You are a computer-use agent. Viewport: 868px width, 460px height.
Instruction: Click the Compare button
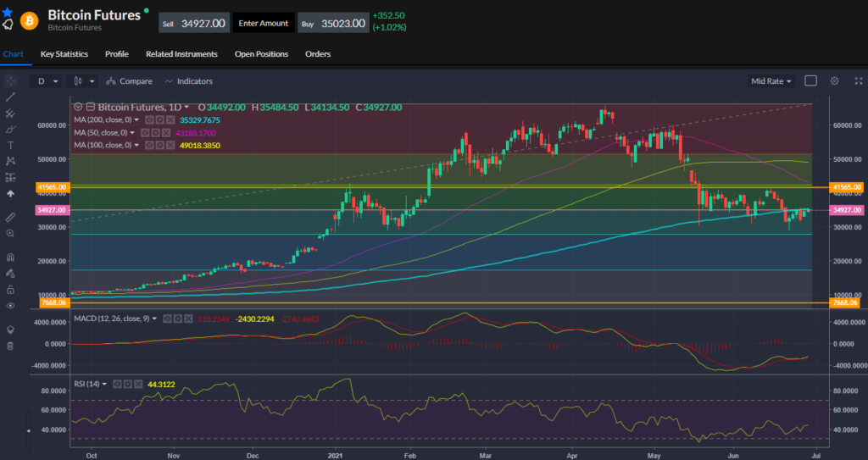point(130,81)
